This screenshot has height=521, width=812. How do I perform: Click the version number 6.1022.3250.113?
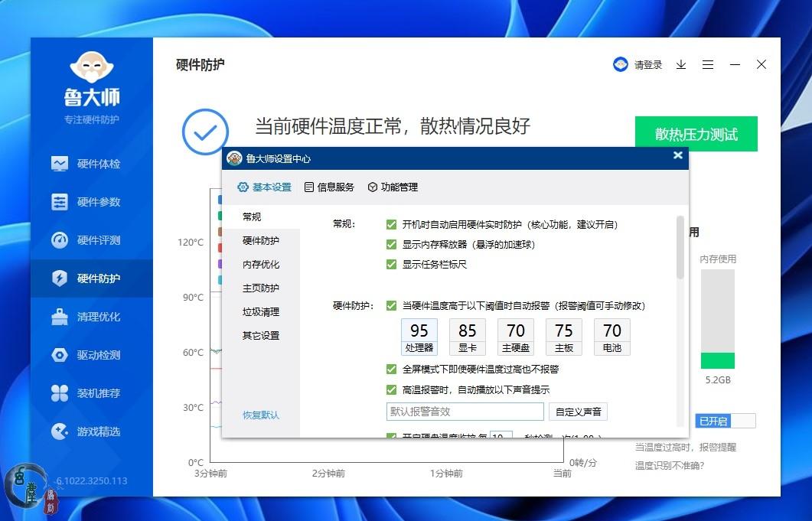coord(92,481)
